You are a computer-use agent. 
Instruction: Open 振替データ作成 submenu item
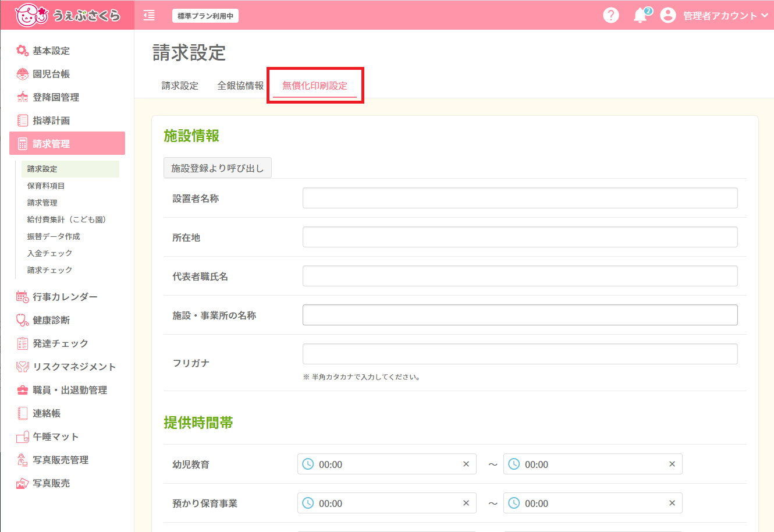54,236
